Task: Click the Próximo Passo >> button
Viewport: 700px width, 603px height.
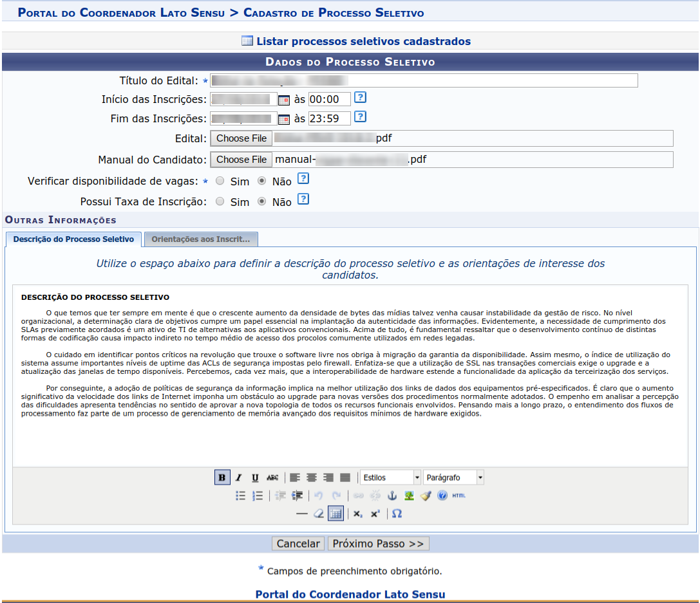Action: pyautogui.click(x=378, y=544)
